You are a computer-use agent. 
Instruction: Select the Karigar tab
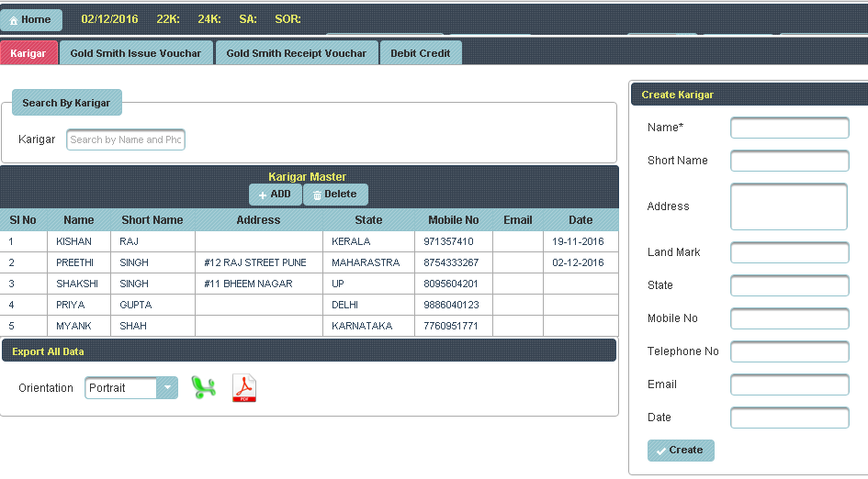[28, 53]
